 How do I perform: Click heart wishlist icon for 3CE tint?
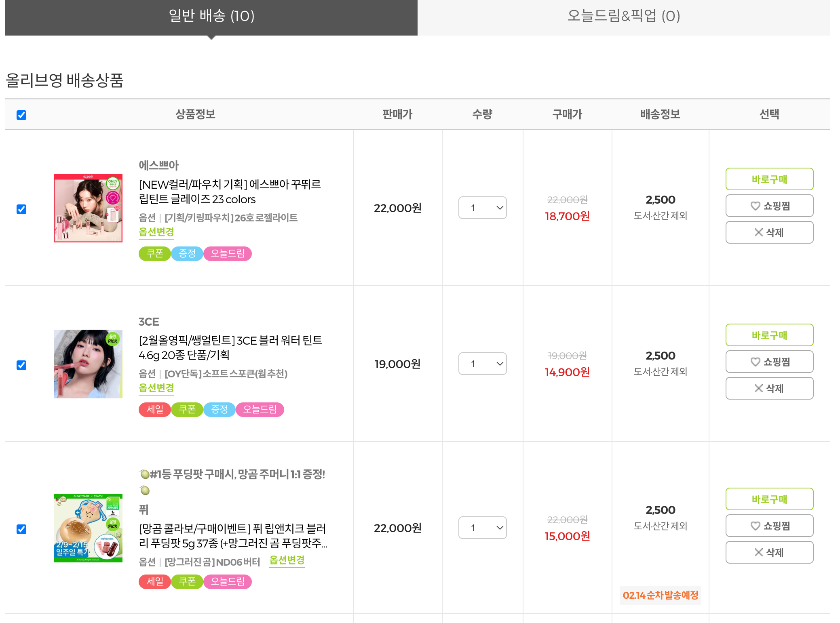(755, 362)
